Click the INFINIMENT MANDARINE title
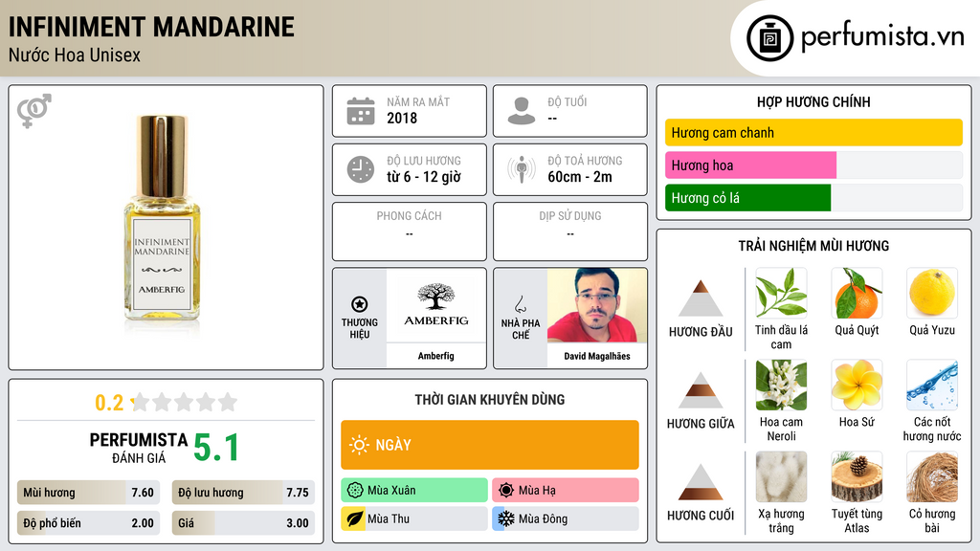 [x=151, y=27]
